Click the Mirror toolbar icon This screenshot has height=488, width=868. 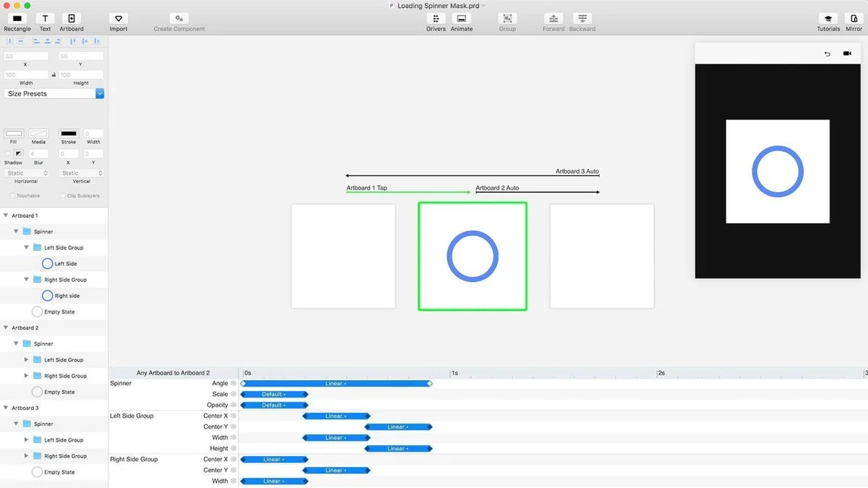[x=854, y=18]
